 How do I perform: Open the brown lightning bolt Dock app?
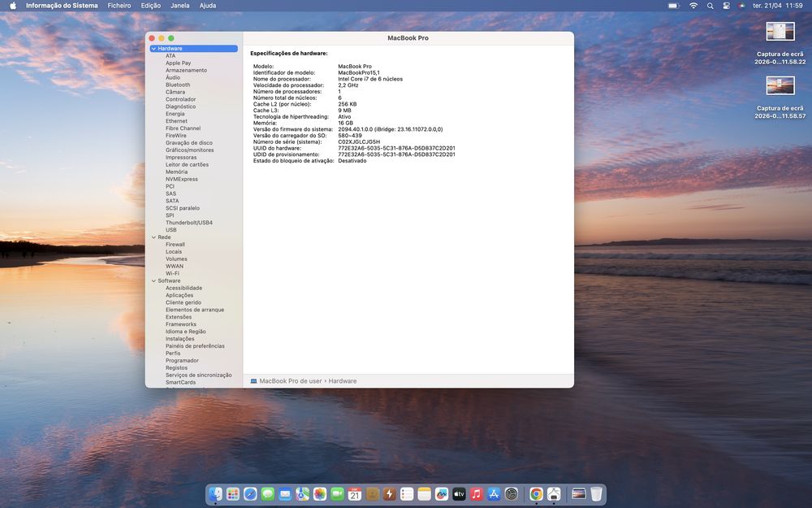390,494
